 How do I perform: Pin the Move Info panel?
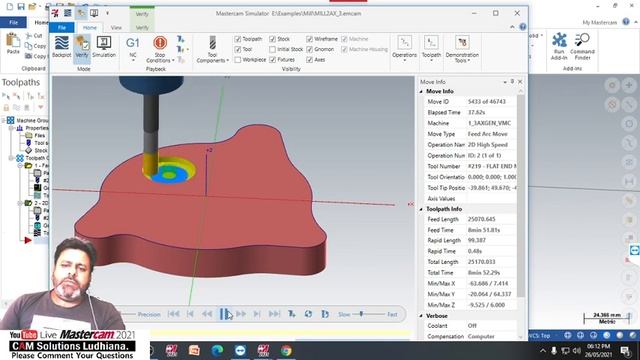512,82
